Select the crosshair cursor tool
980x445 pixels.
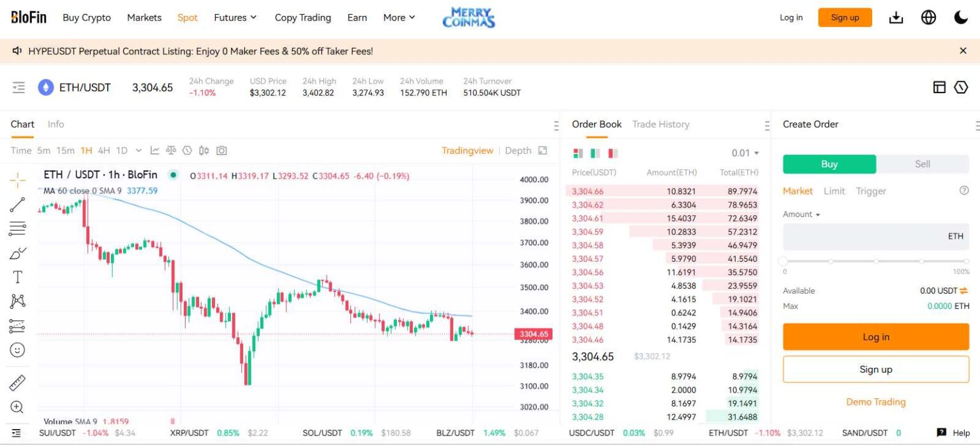click(x=18, y=179)
